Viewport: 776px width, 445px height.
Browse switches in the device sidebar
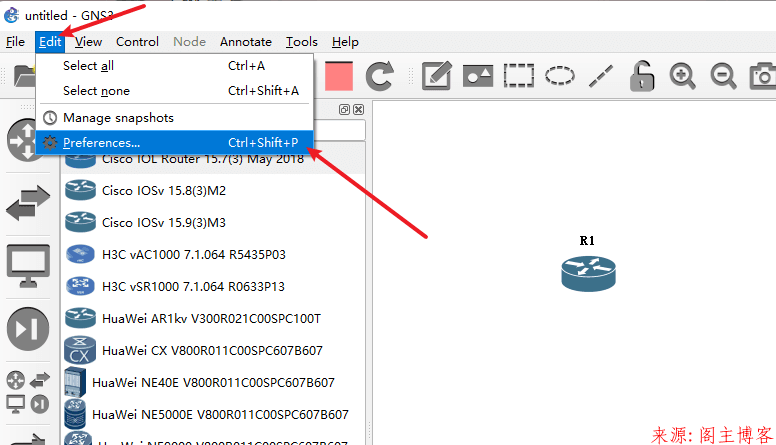click(28, 203)
